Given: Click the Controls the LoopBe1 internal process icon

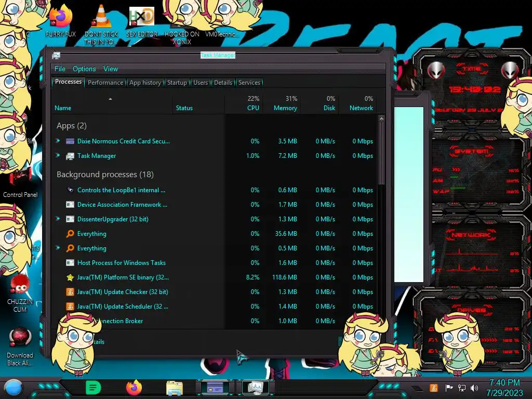Looking at the screenshot, I should click(x=70, y=190).
